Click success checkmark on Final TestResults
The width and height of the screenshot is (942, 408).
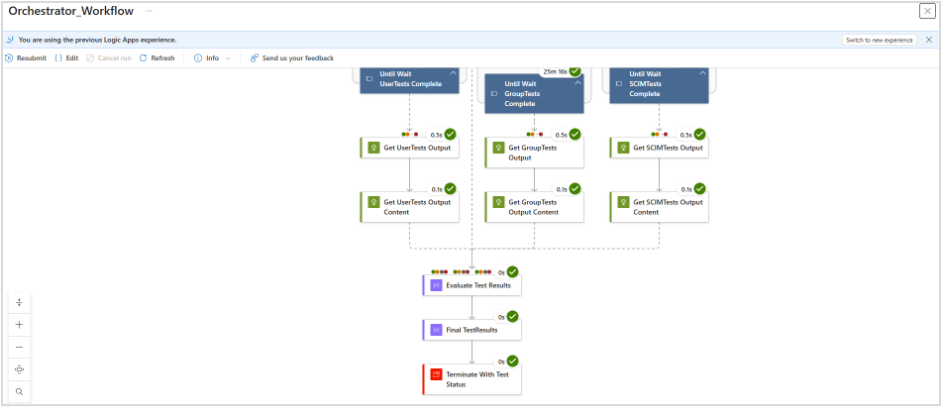512,317
